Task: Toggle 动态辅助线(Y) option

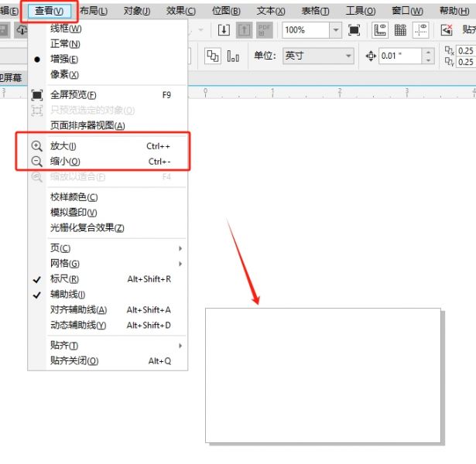Action: pos(108,325)
